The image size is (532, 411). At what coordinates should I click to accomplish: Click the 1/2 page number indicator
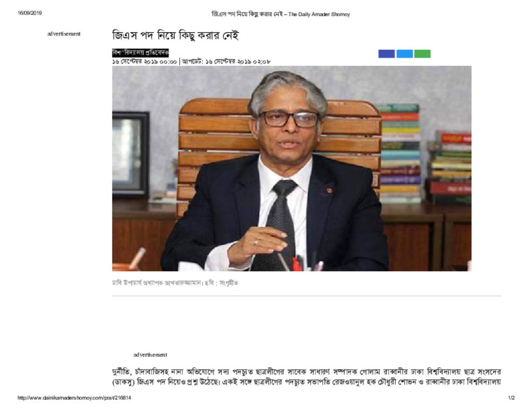point(511,397)
